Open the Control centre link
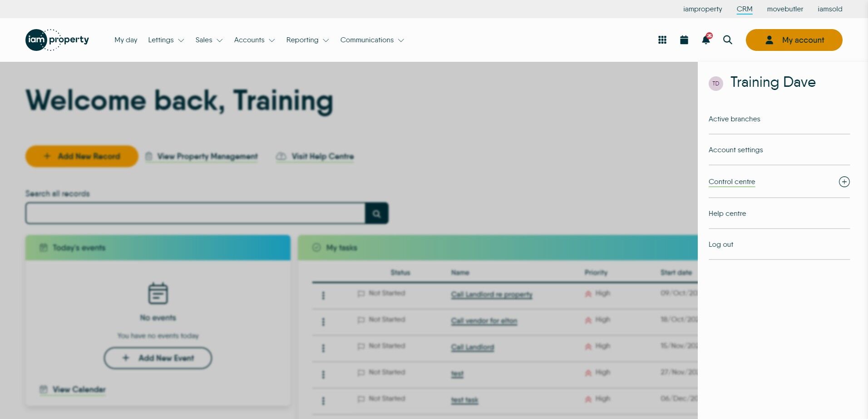Image resolution: width=868 pixels, height=419 pixels. click(732, 182)
